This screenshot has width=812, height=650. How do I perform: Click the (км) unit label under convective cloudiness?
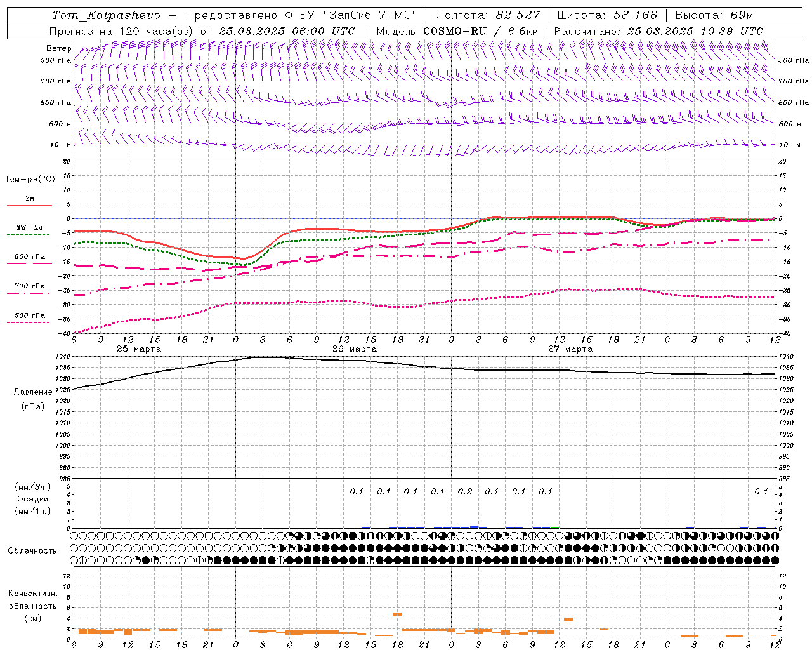32,618
